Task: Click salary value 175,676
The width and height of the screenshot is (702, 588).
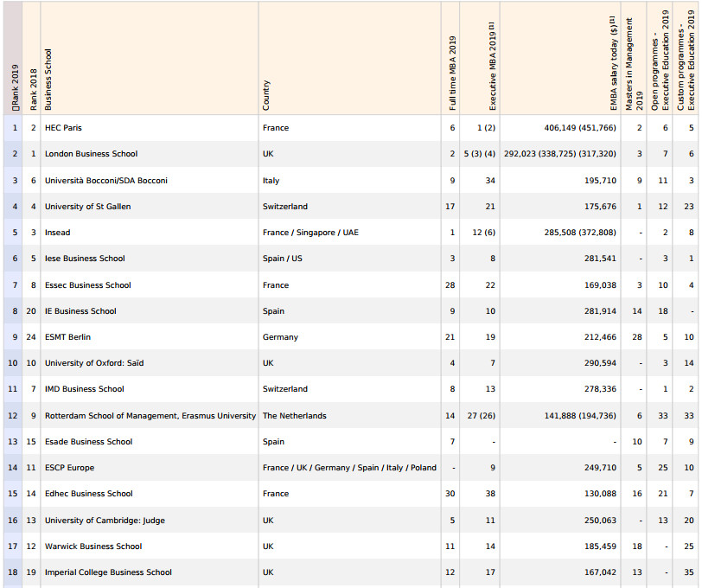Action: [600, 207]
